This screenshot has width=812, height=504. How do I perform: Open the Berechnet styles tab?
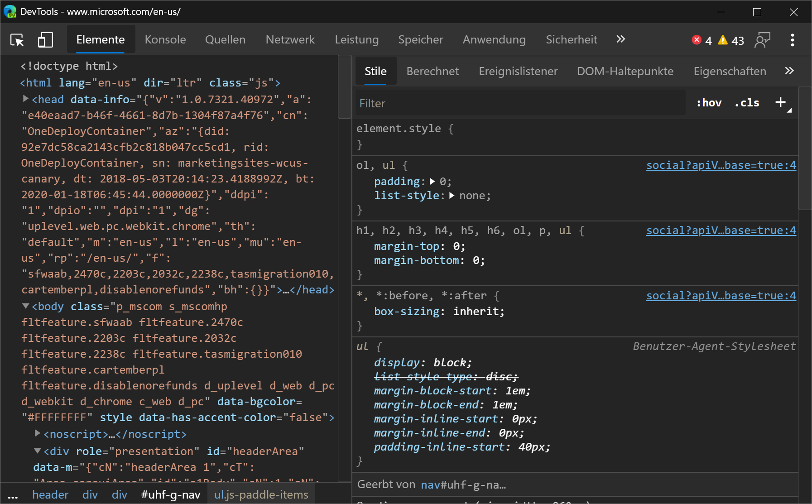432,71
